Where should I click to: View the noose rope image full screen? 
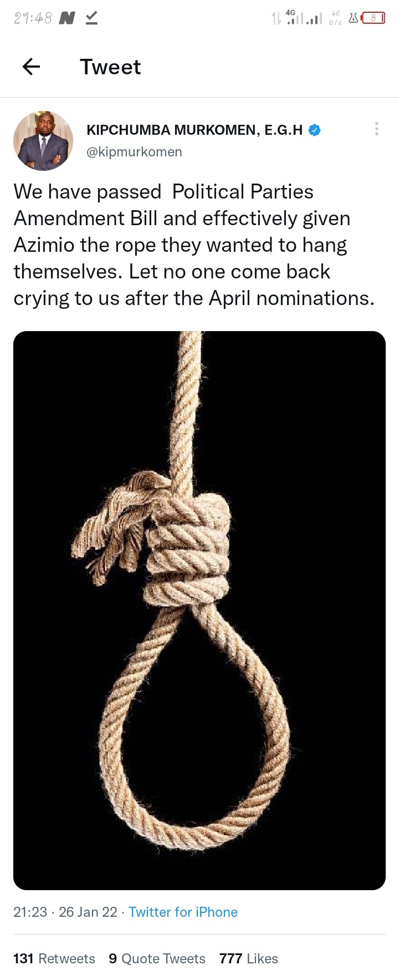click(x=199, y=611)
